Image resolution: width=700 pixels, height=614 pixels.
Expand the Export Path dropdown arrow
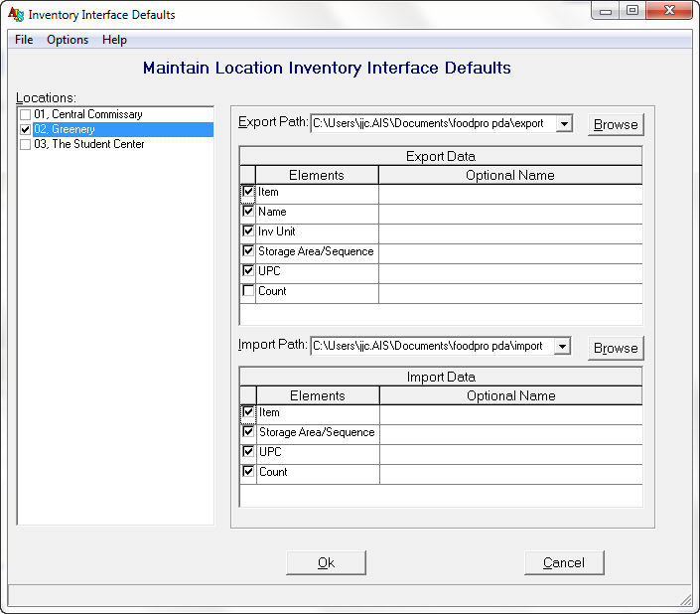(x=564, y=123)
